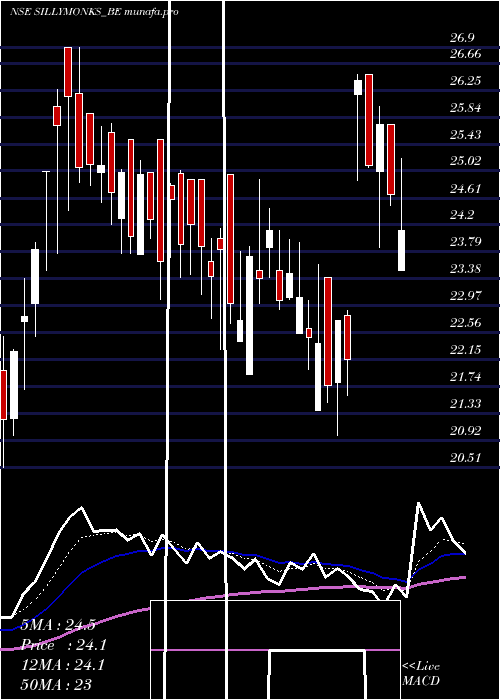Screen dimensions: 500x700
Task: Click the 25.84 price axis label
Action: click(465, 108)
